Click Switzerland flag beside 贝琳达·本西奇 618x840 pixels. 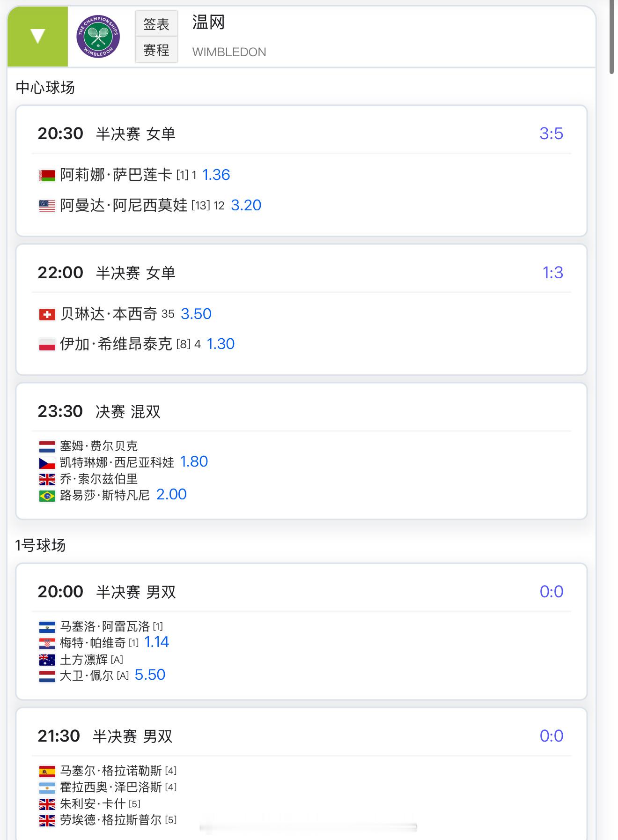pyautogui.click(x=47, y=314)
